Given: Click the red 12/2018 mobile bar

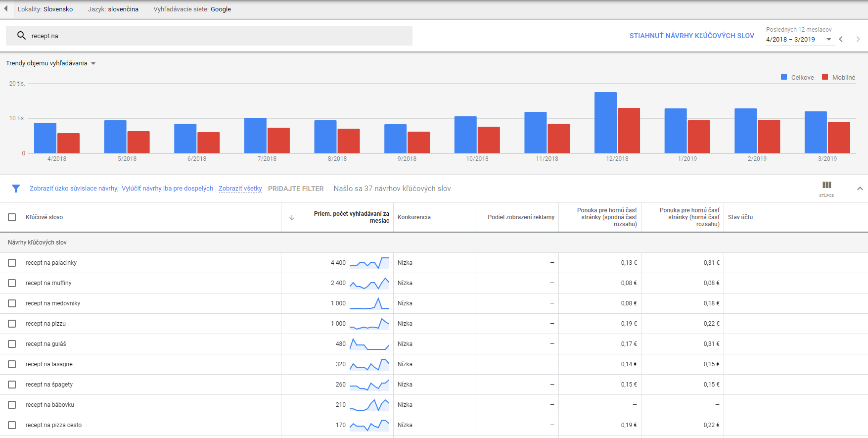Looking at the screenshot, I should tap(629, 131).
